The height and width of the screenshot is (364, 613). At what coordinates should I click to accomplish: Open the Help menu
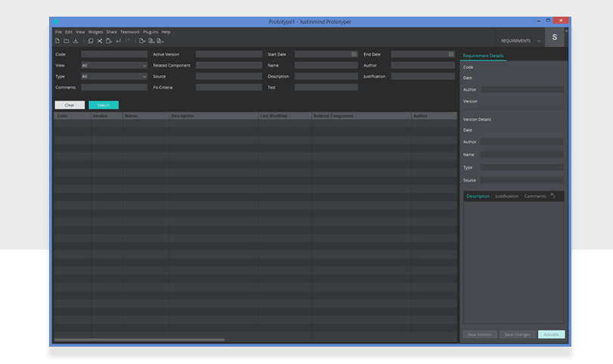166,32
